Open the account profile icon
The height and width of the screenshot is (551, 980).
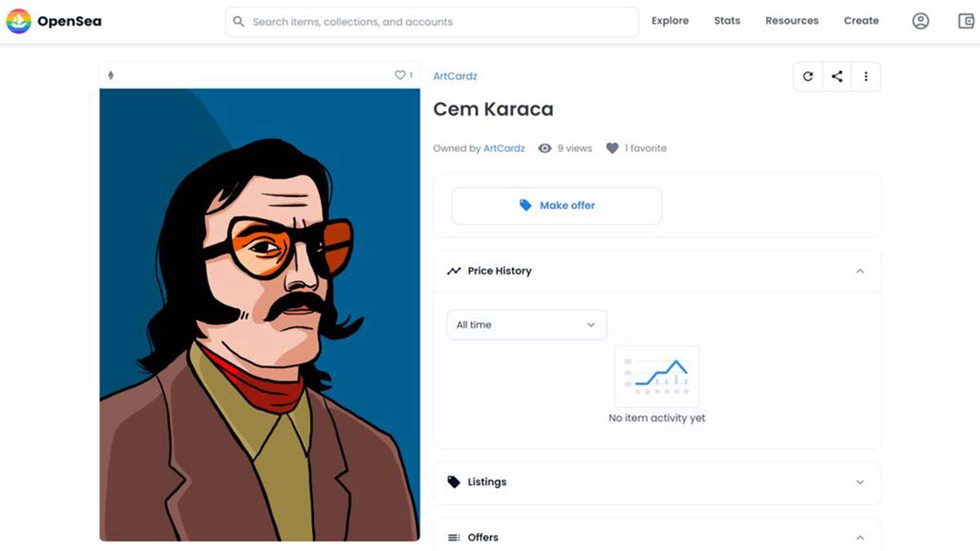coord(920,20)
